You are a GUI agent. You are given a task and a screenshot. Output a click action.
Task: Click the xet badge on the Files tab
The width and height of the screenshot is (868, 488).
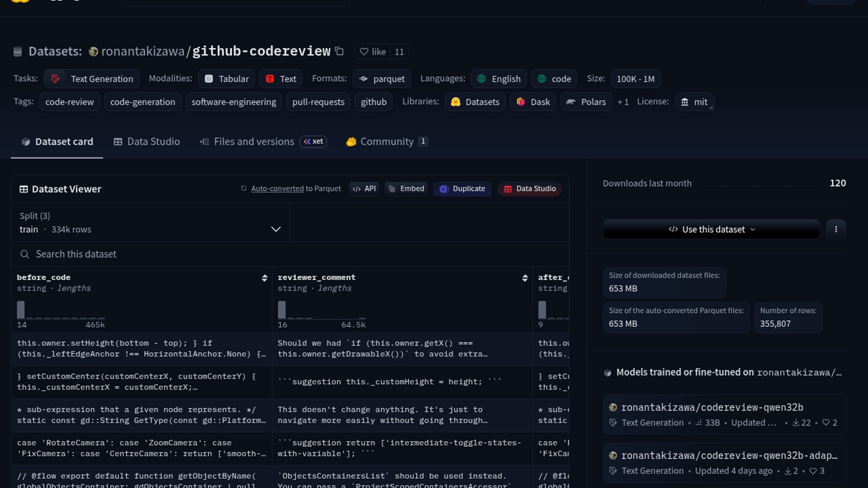coord(313,141)
